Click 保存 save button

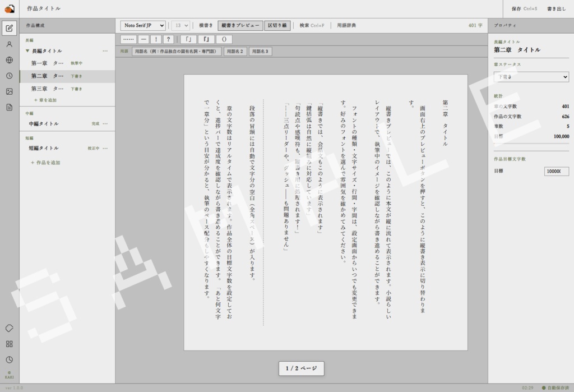click(524, 9)
